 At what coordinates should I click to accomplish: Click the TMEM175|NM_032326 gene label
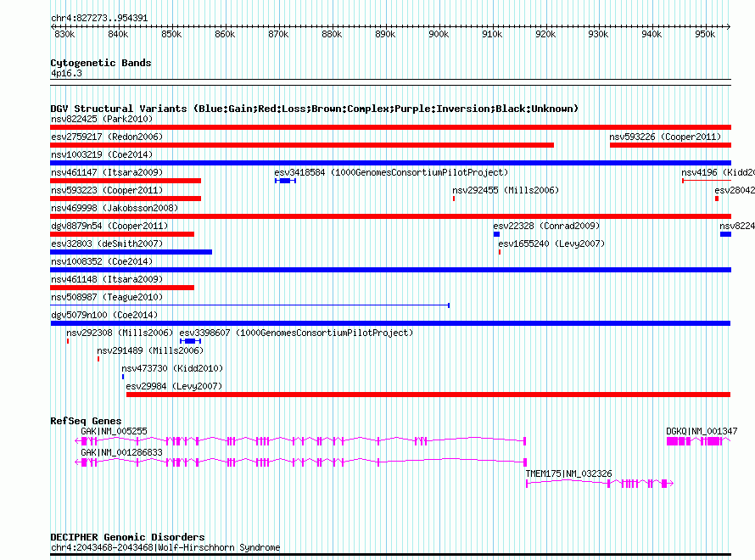click(568, 473)
